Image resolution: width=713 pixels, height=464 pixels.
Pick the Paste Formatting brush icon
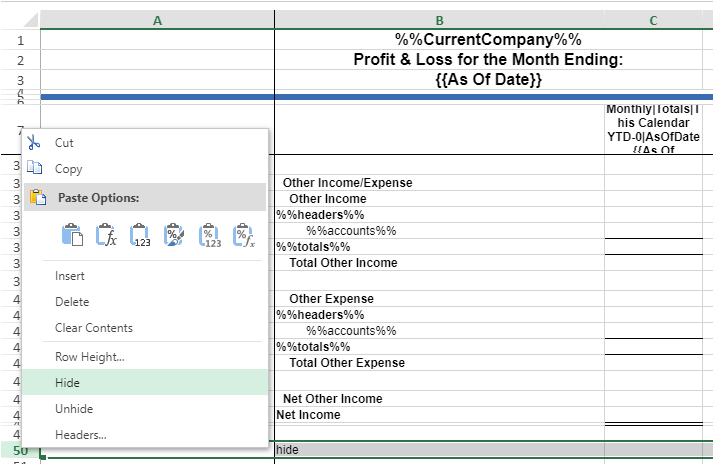point(174,236)
